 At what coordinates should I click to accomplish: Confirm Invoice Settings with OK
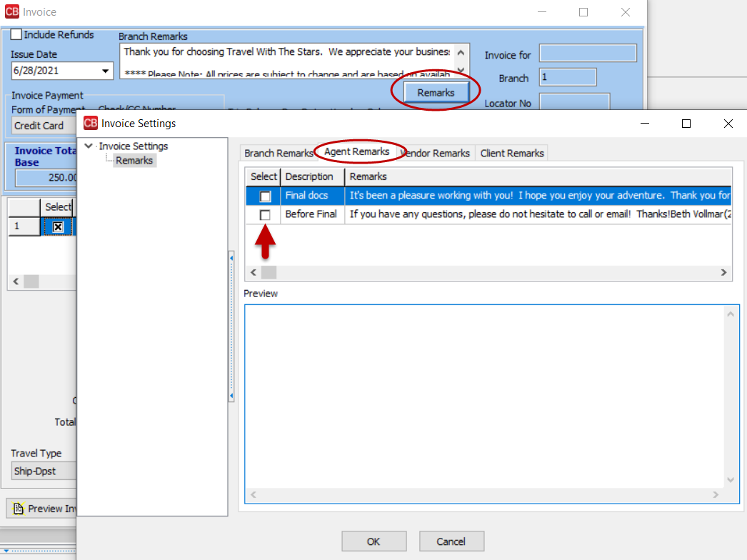[x=374, y=541]
